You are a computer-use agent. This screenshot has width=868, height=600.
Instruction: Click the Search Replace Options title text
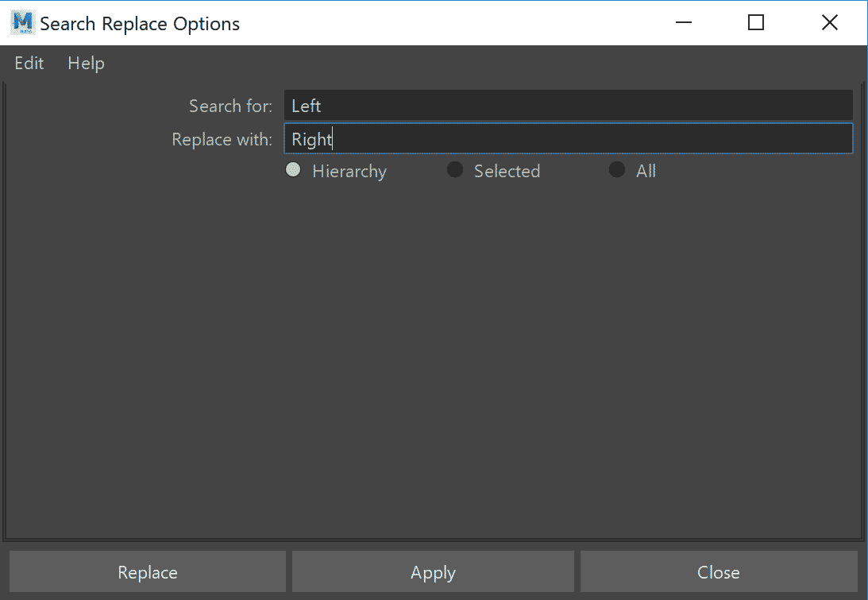click(140, 24)
